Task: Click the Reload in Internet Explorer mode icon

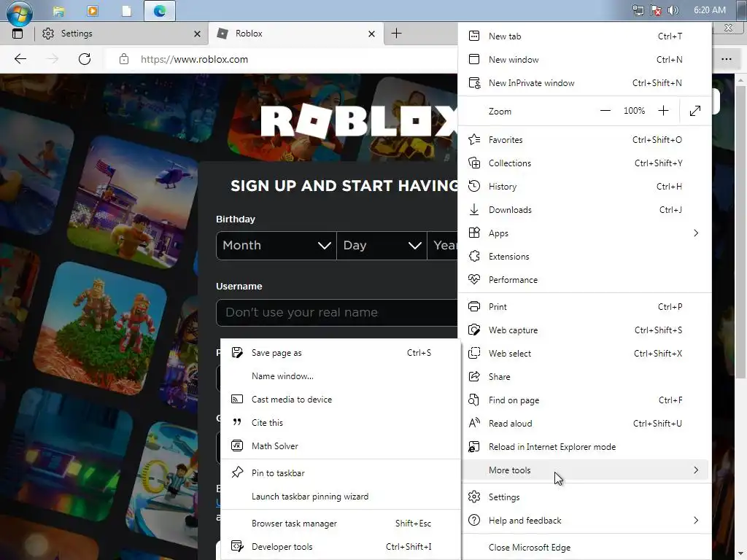Action: tap(474, 447)
